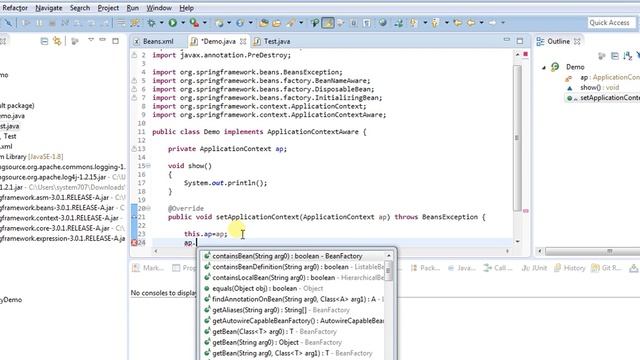This screenshot has width=640, height=360.
Task: Click the Run Last Tool (external tools) icon
Action: (195, 23)
